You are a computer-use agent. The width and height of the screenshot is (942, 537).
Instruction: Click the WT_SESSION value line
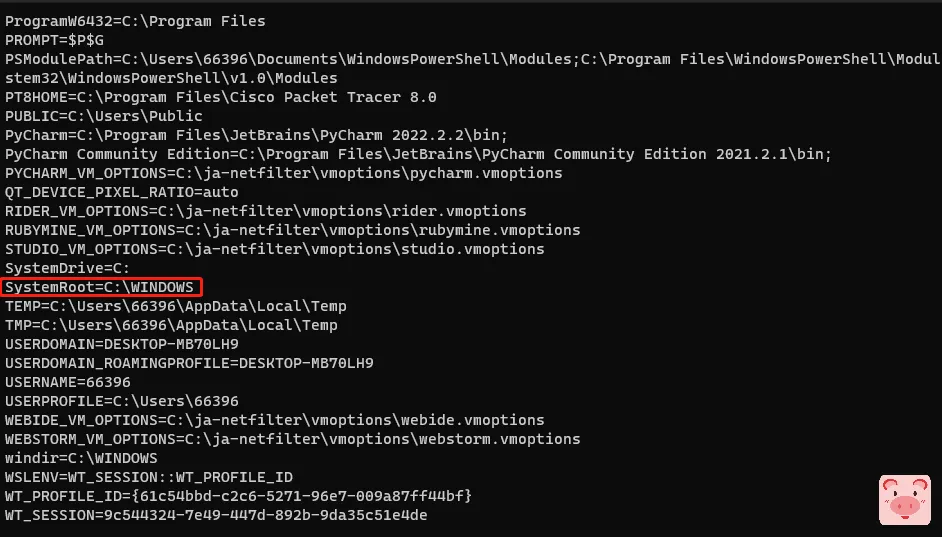[216, 515]
